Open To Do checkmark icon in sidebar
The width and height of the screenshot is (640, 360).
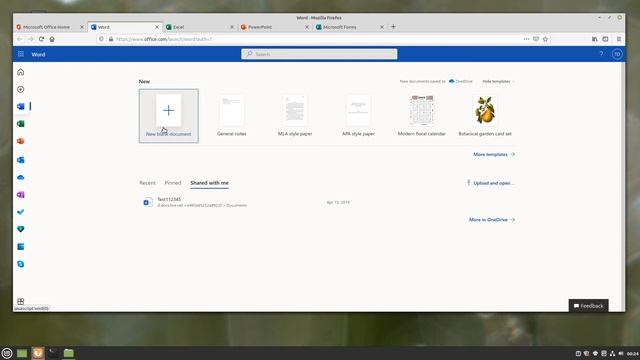point(21,212)
